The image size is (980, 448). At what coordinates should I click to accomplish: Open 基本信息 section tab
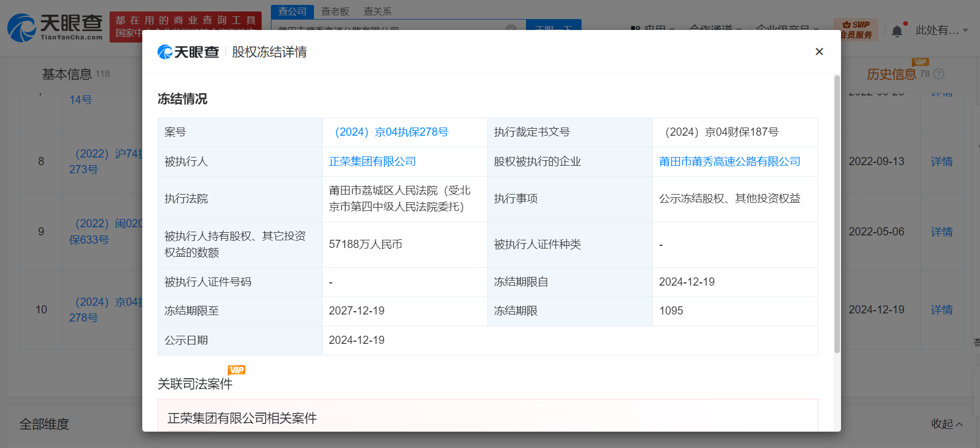(x=67, y=74)
